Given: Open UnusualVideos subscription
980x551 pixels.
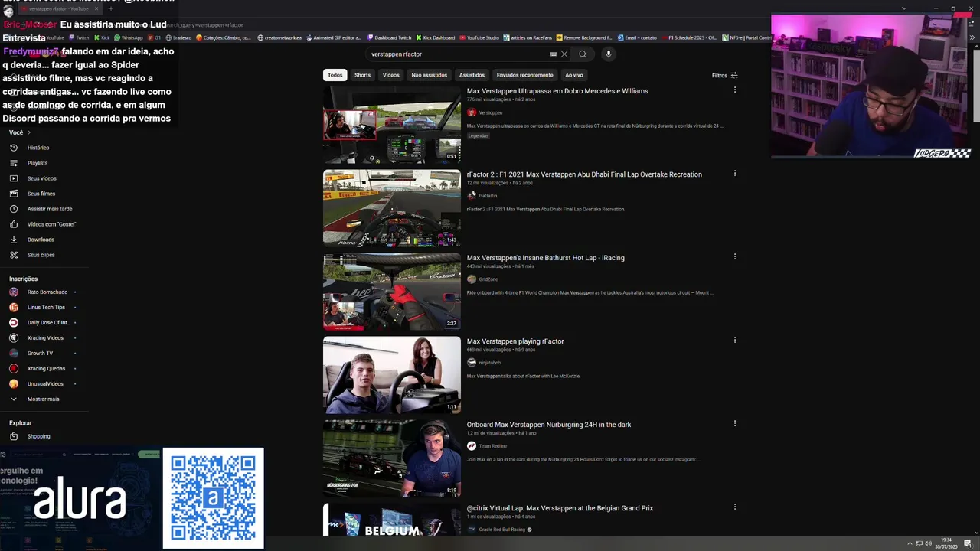Looking at the screenshot, I should 44,384.
